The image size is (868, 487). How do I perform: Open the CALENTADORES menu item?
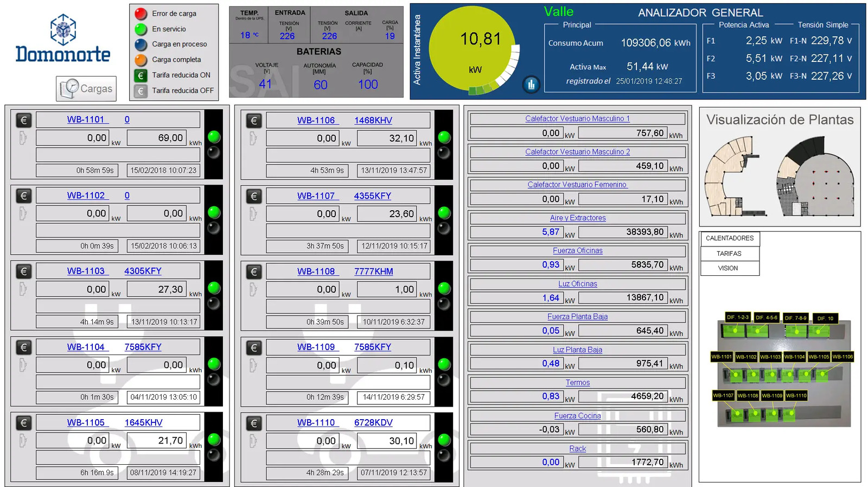click(730, 238)
